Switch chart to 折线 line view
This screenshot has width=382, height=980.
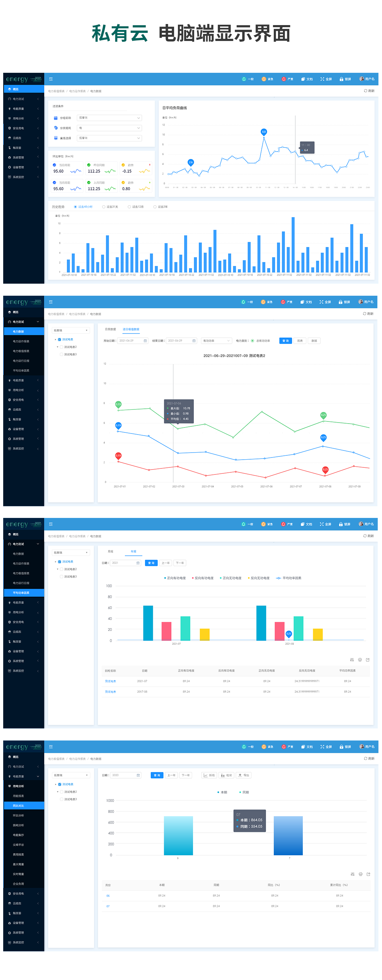pyautogui.click(x=209, y=775)
